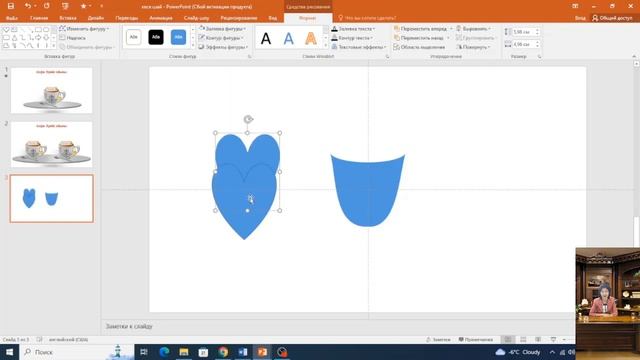Open the Windows Start menu

[x=9, y=352]
